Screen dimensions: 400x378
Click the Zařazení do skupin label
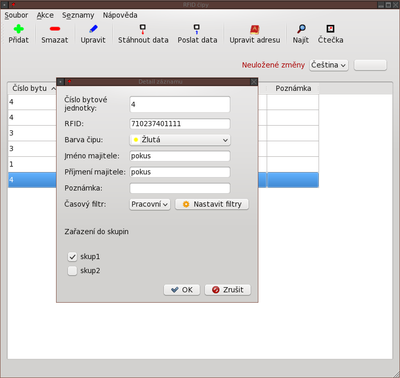(96, 232)
